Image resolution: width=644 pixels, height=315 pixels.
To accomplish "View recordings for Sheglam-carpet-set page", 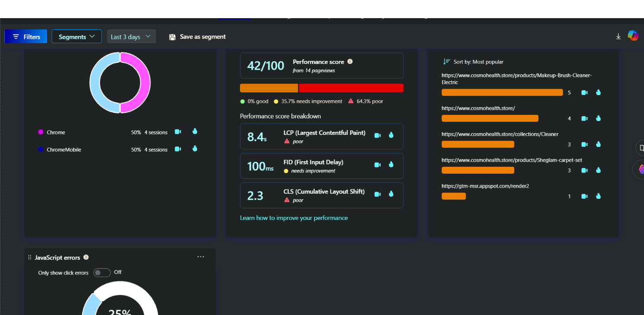I will (584, 170).
